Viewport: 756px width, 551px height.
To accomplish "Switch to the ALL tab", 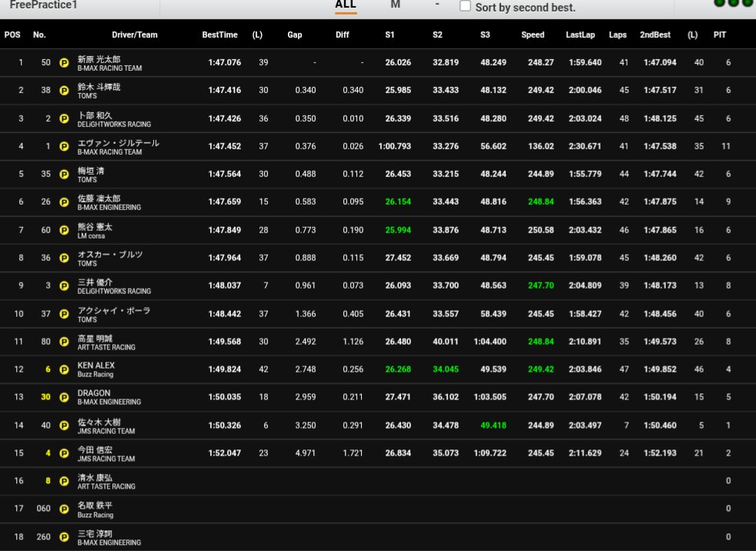I will [346, 5].
